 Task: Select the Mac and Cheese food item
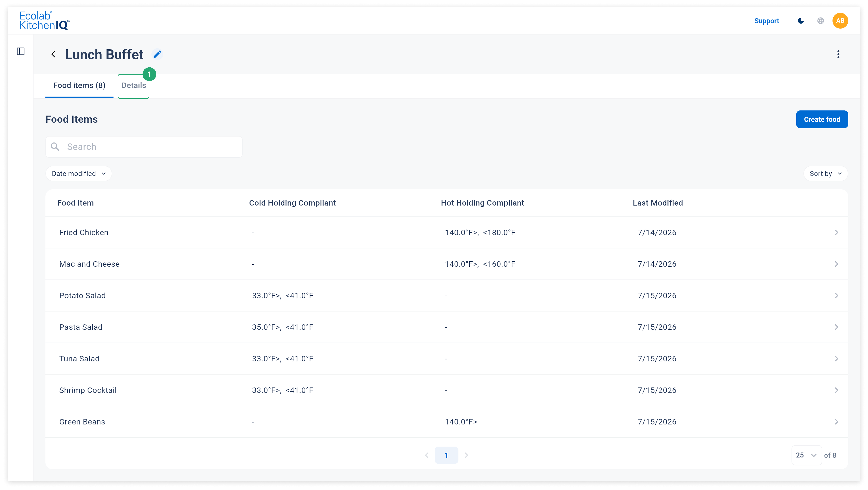click(89, 264)
